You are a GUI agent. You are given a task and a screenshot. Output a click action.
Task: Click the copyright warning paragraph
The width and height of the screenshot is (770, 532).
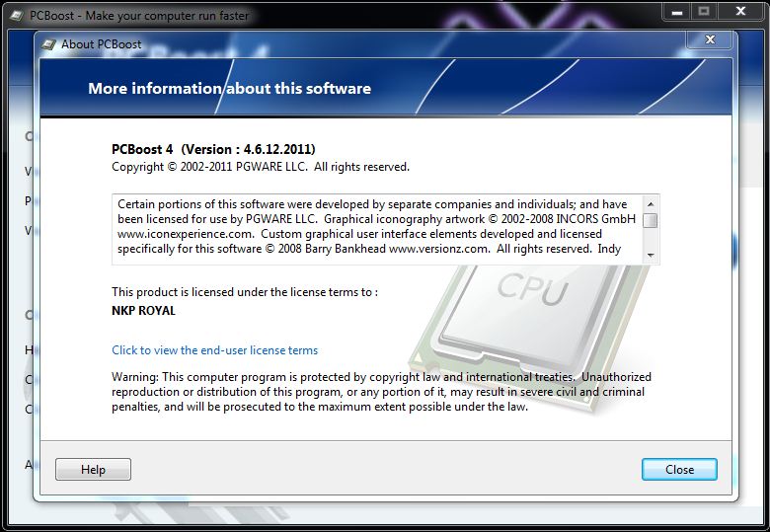point(381,392)
